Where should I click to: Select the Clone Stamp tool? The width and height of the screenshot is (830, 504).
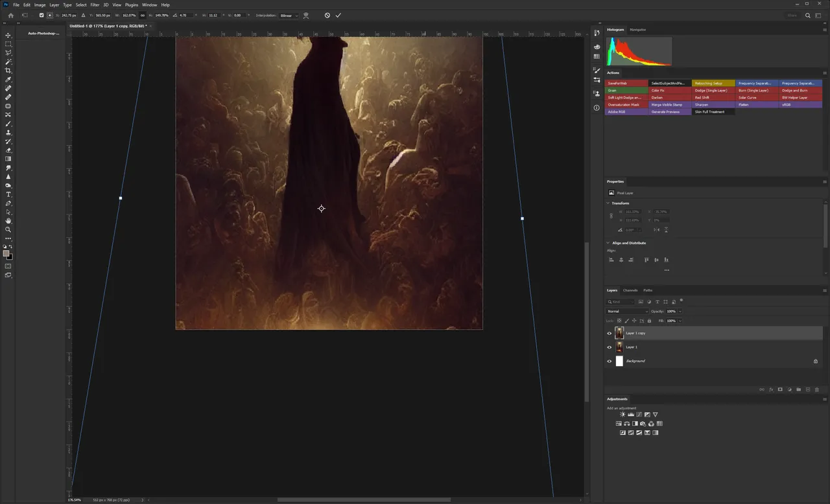point(8,132)
